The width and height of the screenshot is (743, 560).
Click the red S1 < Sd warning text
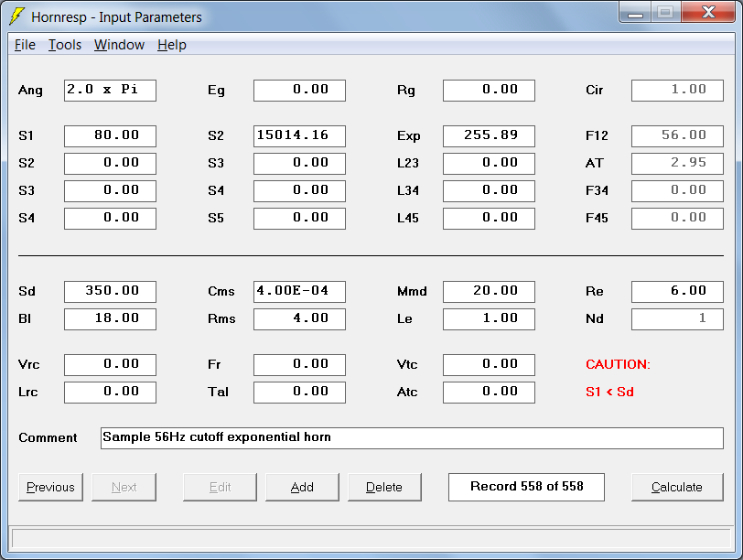tap(609, 392)
